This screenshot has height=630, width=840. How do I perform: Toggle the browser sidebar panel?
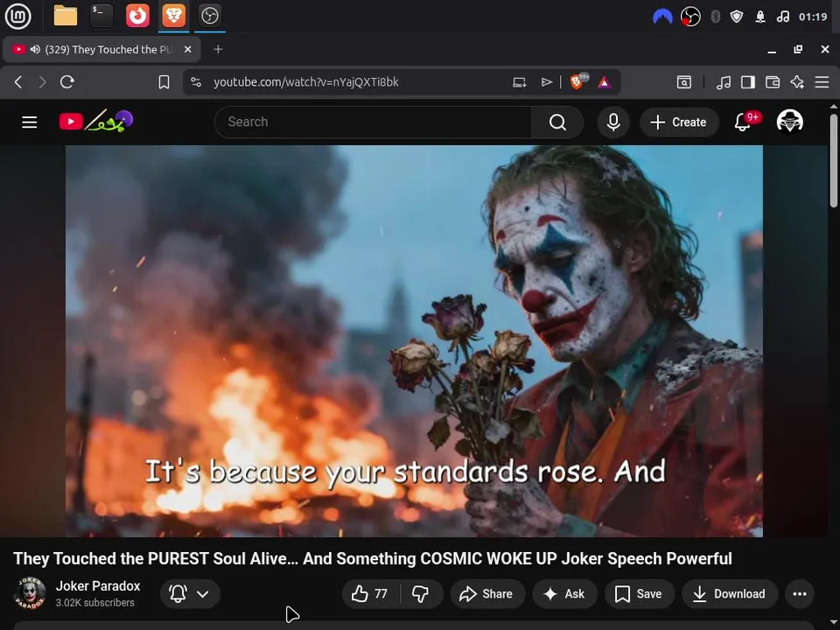click(748, 82)
